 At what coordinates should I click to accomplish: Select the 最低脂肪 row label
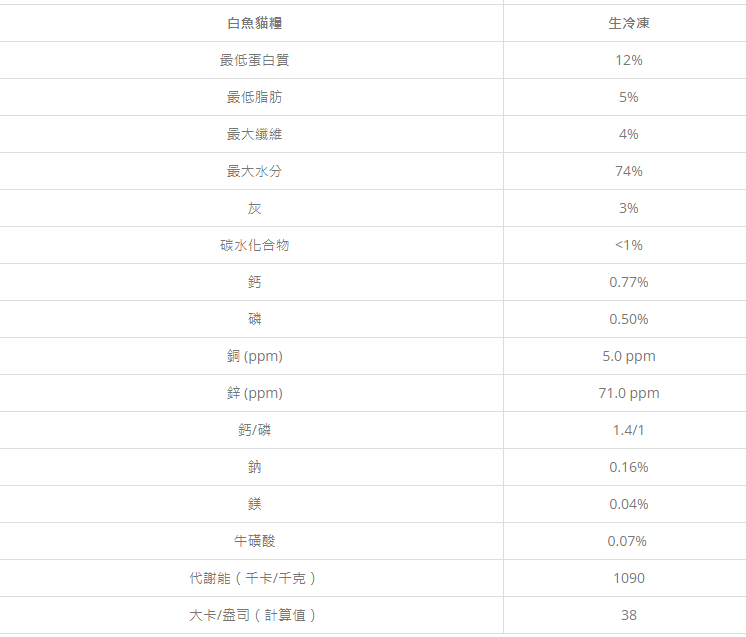(x=254, y=97)
